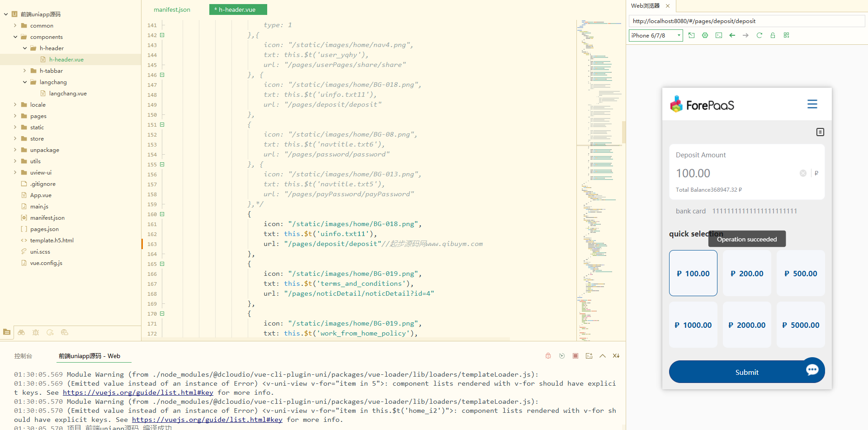The image size is (868, 430).
Task: Open the hamburger menu in ForePaaS preview
Action: tap(812, 104)
